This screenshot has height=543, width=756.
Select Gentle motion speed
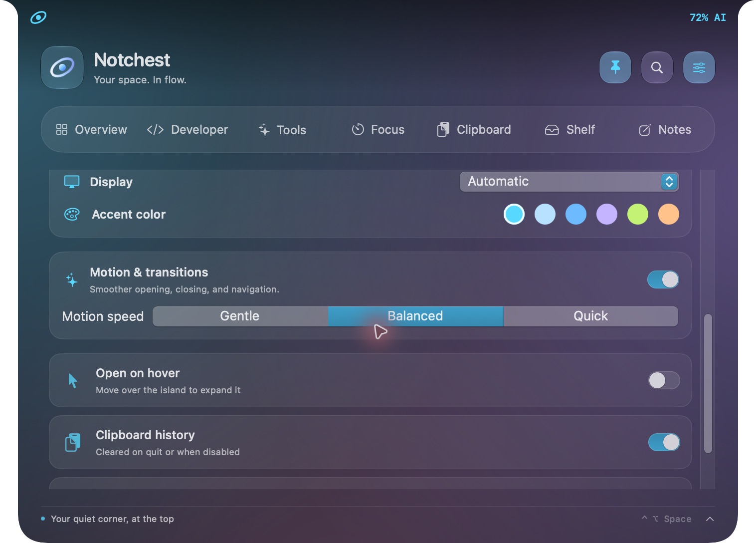[x=240, y=316]
